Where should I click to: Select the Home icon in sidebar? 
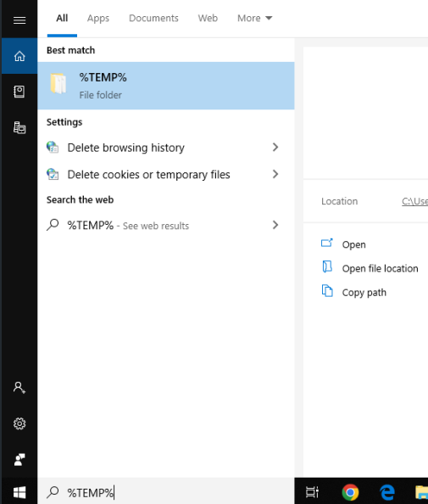pos(19,56)
